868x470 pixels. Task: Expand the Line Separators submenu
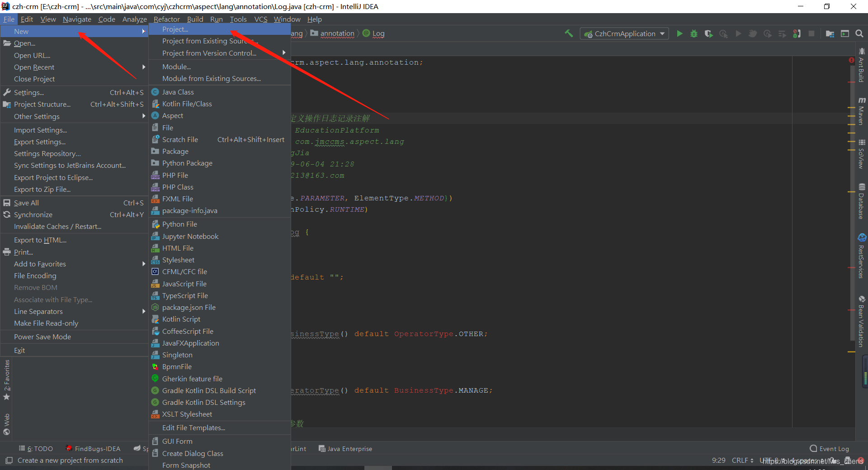tap(75, 311)
